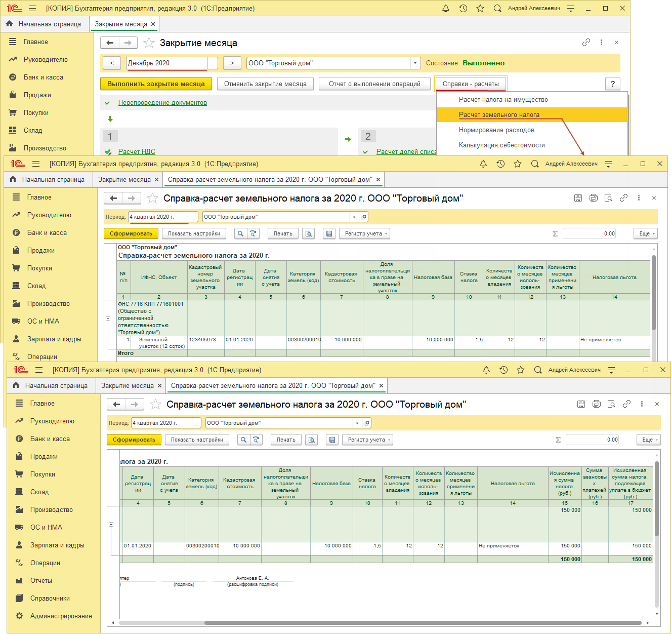
Task: Open Регистр учета dropdown in middle window
Action: 365,233
